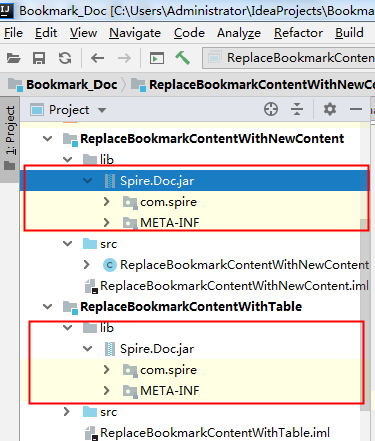Screen dimensions: 375x441
Task: Click the Forward navigation arrow
Action: click(124, 58)
